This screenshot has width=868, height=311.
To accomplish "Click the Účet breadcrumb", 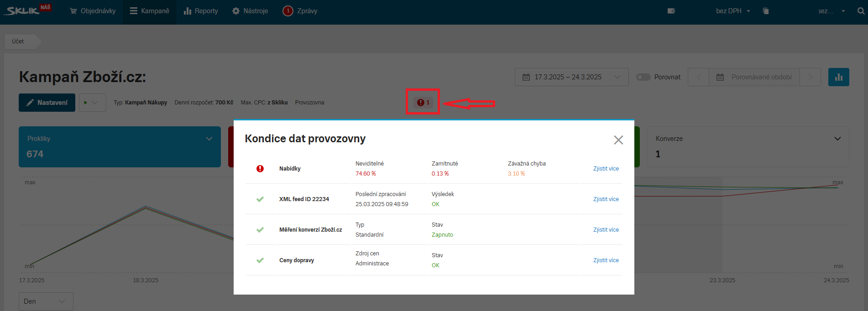I will pyautogui.click(x=19, y=41).
